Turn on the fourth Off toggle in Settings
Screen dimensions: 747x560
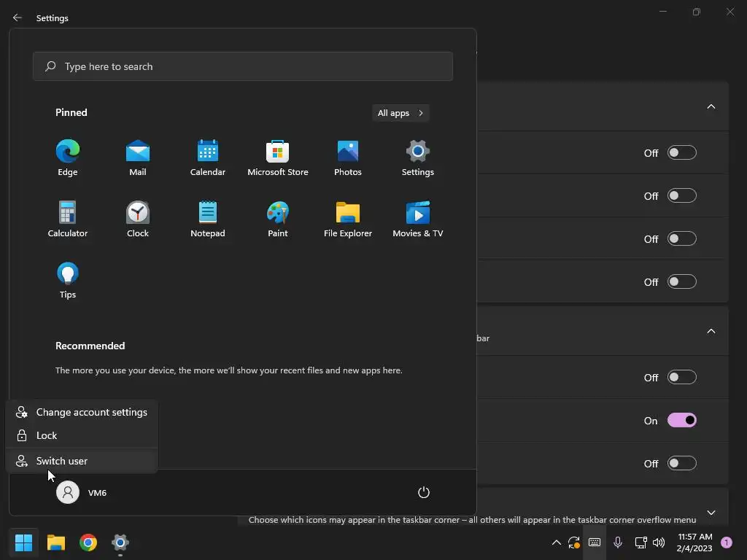tap(682, 282)
